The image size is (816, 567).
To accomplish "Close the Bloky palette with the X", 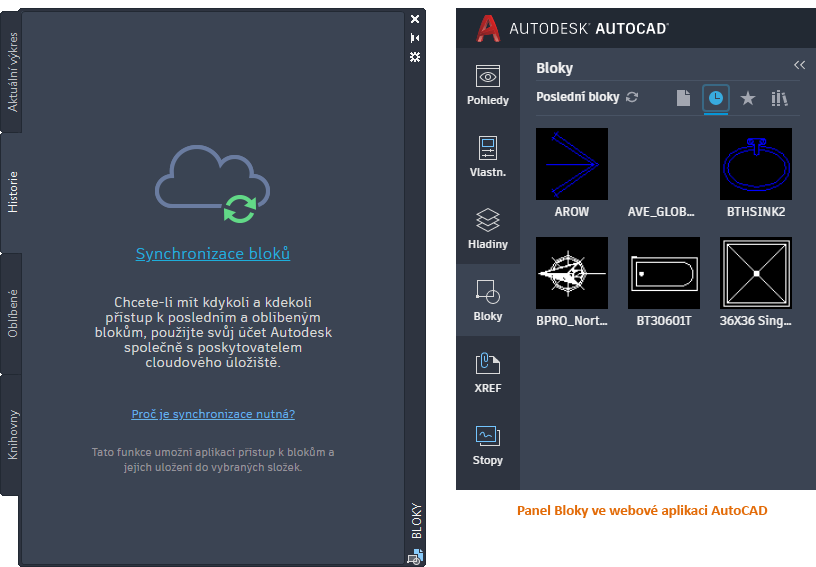I will (x=415, y=19).
